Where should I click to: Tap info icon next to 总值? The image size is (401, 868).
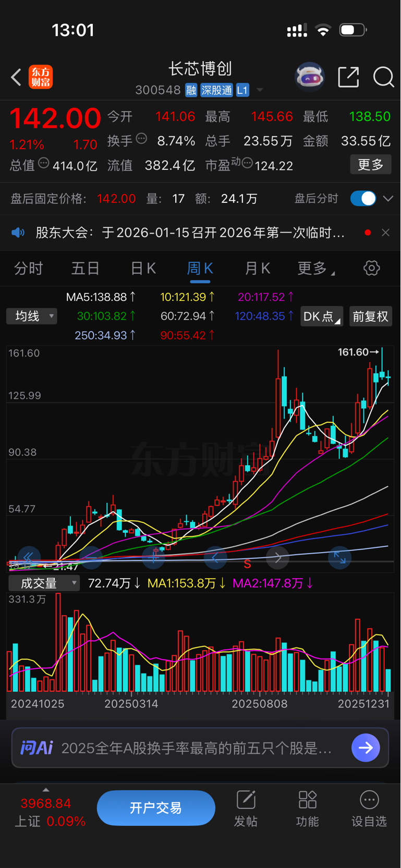[44, 163]
